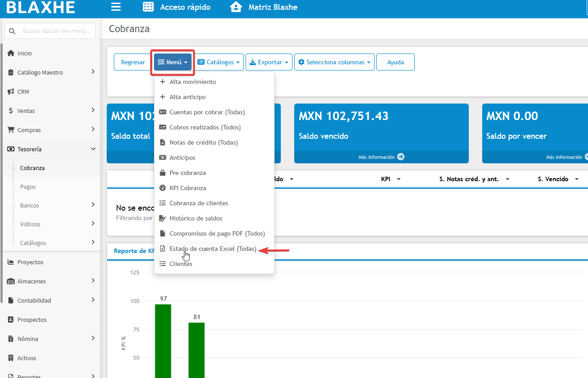The width and height of the screenshot is (588, 378).
Task: Click the Proyectos chart icon
Action: tap(11, 262)
